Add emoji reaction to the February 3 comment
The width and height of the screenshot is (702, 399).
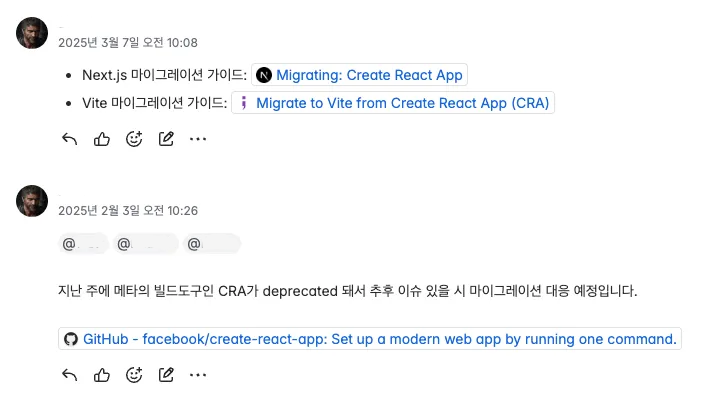(134, 375)
